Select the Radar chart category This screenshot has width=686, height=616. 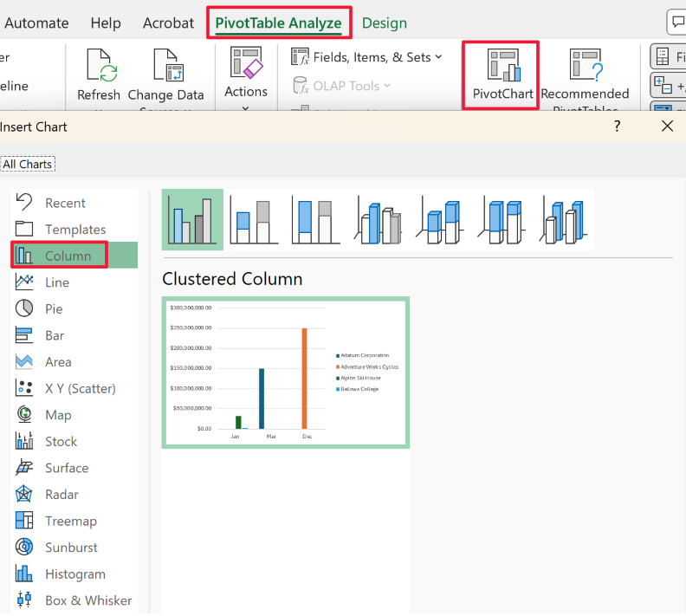coord(74,495)
